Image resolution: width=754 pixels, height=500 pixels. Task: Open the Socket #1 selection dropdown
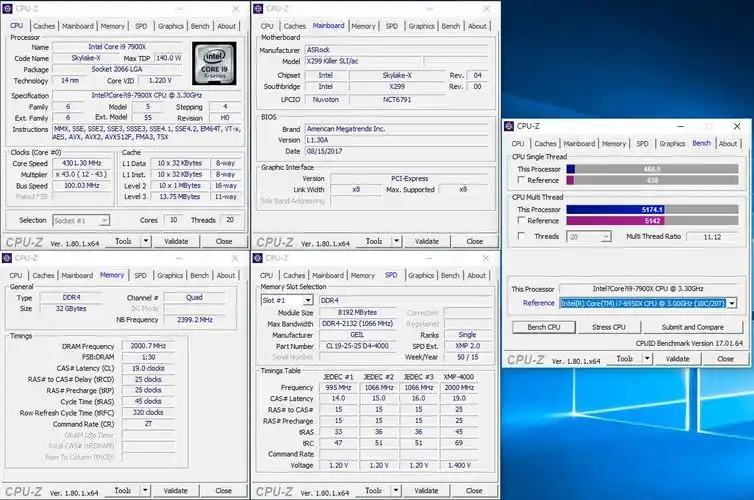[104, 221]
